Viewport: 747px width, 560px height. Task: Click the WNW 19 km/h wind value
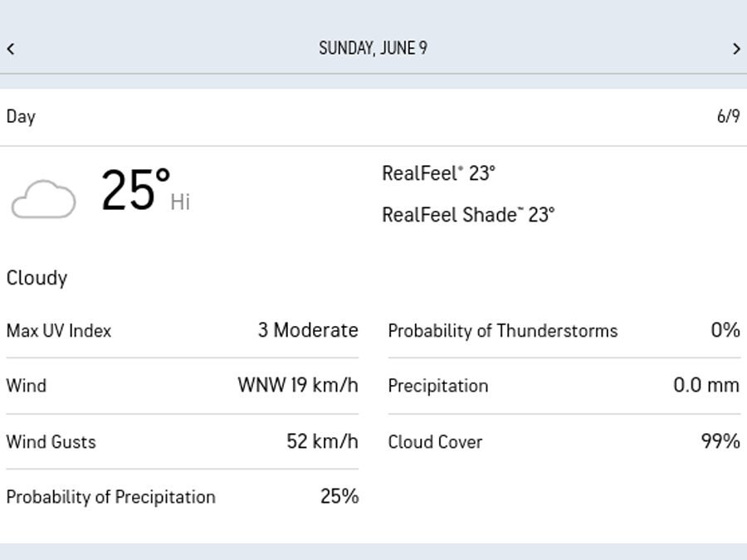click(x=298, y=386)
